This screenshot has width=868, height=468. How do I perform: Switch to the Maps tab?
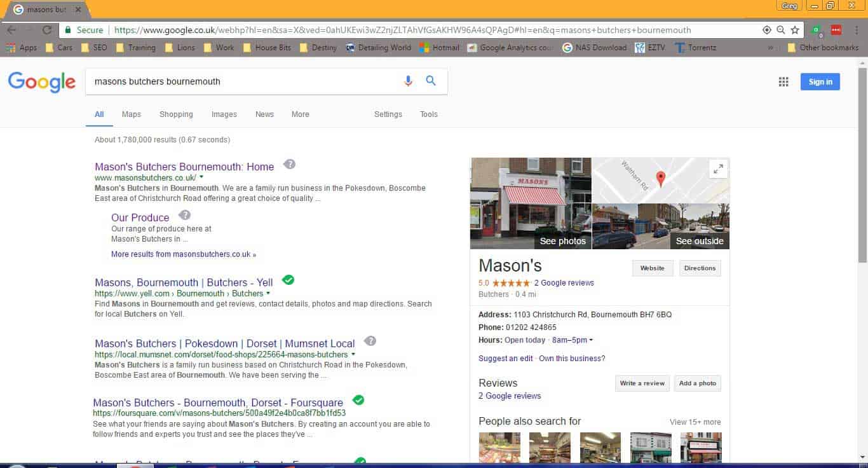(x=131, y=114)
